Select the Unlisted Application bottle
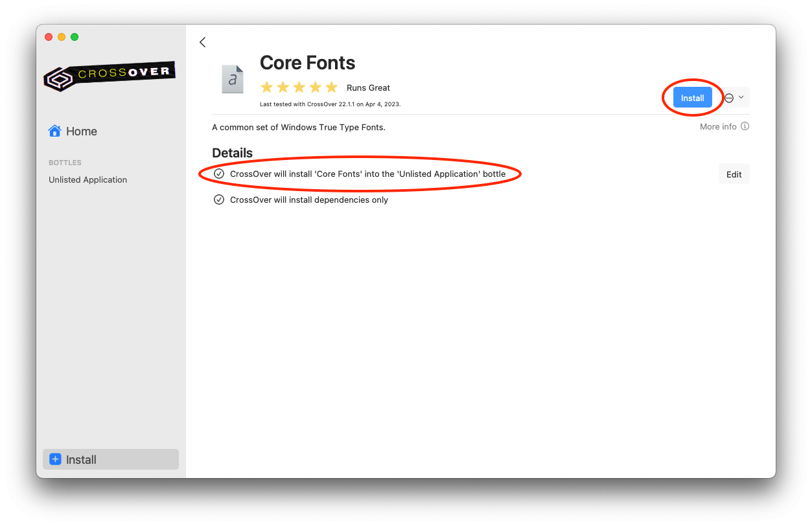 [x=88, y=180]
